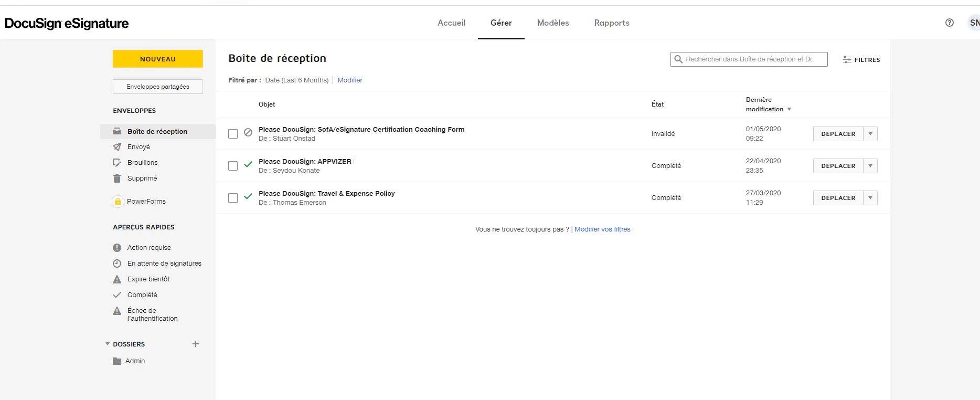Select the Travel & Expense Policy checkbox
This screenshot has width=980, height=400.
pos(233,198)
